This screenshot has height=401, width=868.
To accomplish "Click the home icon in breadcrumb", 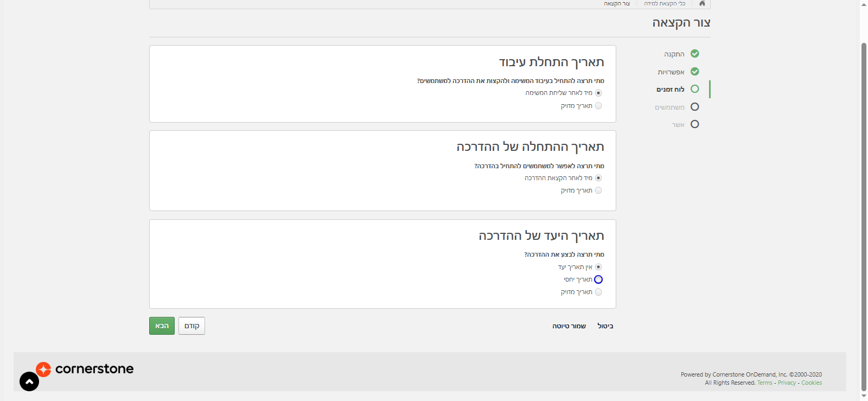I will click(x=702, y=3).
